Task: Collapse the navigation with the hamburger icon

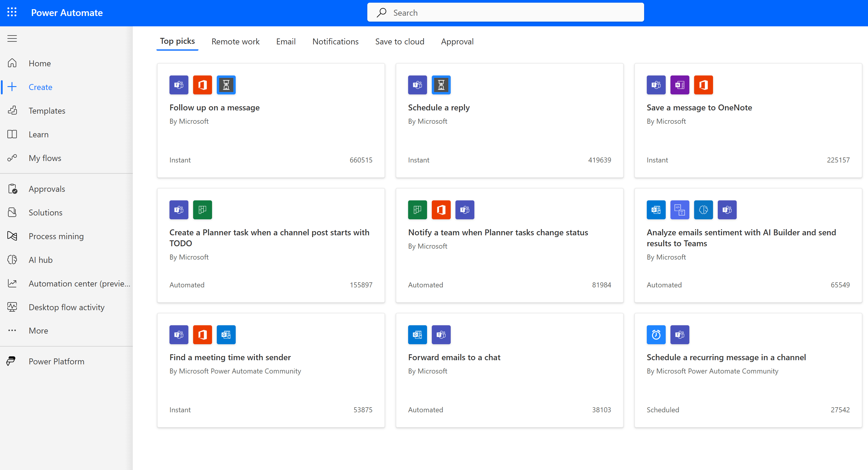Action: 12,38
